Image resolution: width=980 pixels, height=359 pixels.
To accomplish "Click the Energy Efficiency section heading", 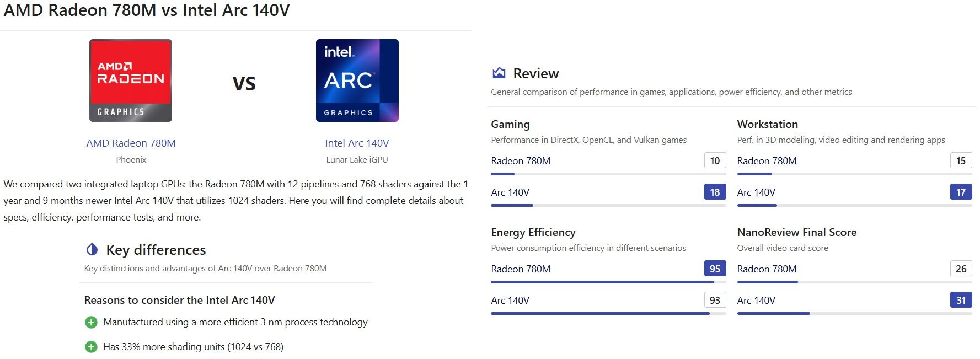I will [x=533, y=232].
